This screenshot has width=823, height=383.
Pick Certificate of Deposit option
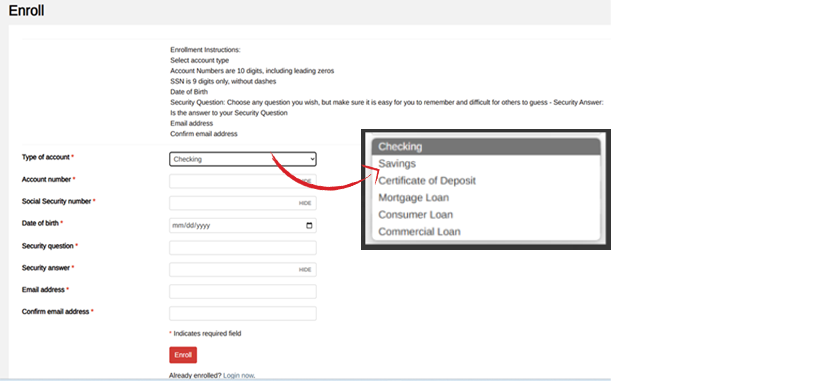[x=486, y=180]
